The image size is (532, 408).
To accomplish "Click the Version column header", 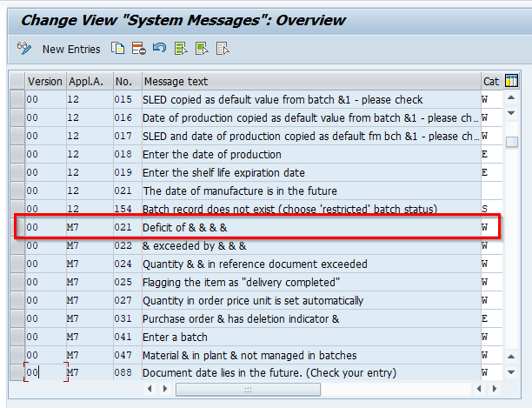I will click(45, 82).
